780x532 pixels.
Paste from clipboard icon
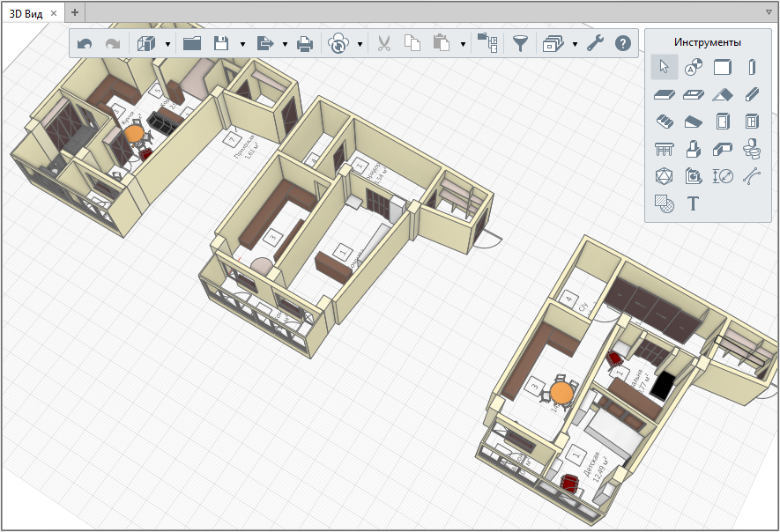click(441, 44)
